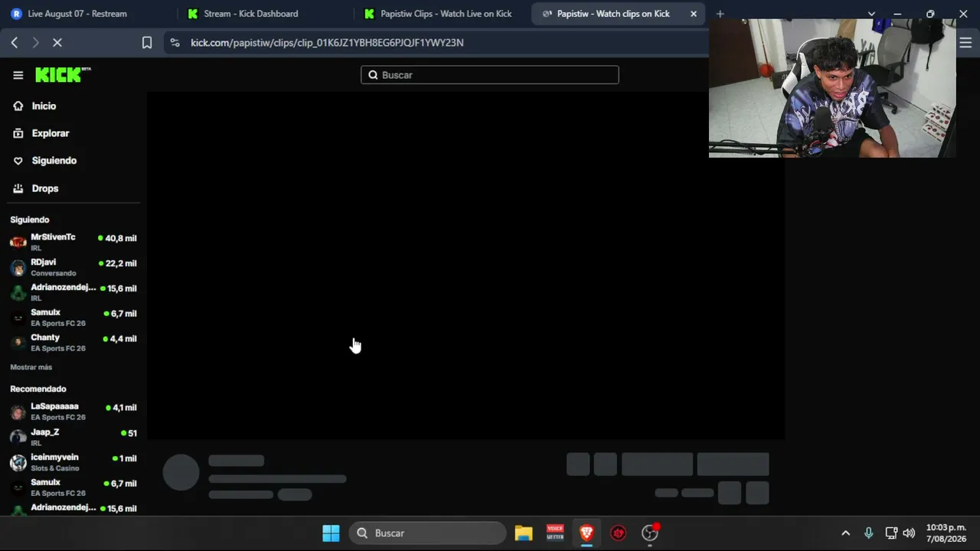980x551 pixels.
Task: Open the Kick sidebar hamburger menu
Action: pyautogui.click(x=18, y=75)
